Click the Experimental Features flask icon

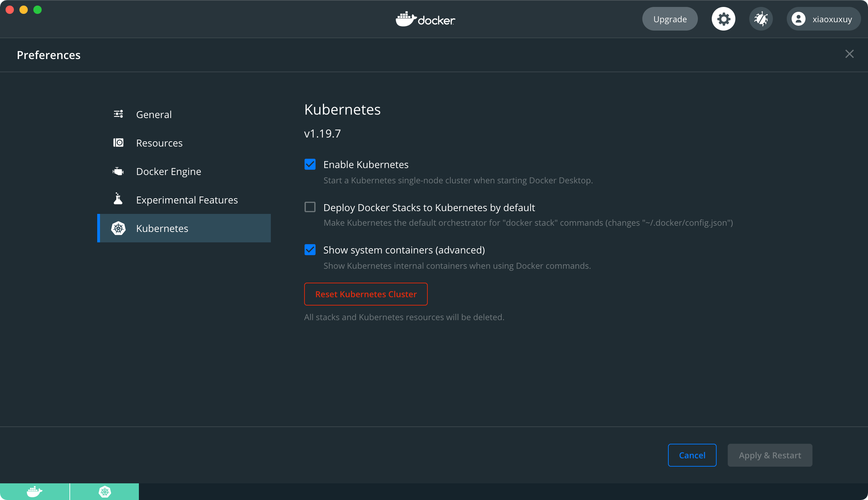118,199
